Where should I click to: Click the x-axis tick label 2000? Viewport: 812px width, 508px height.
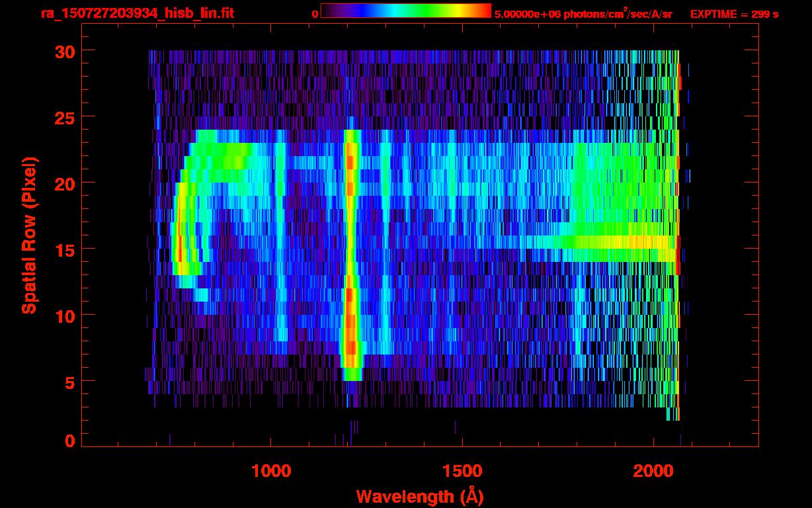653,471
